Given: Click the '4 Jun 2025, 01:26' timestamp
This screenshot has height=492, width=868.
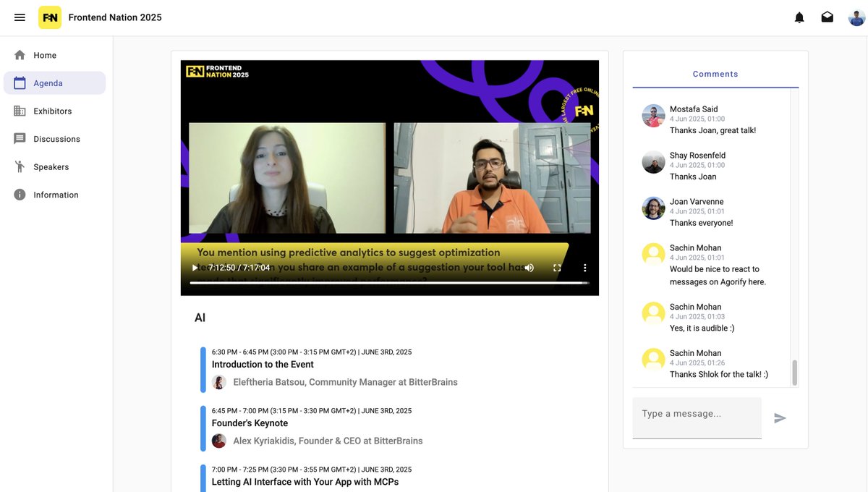Looking at the screenshot, I should point(697,362).
